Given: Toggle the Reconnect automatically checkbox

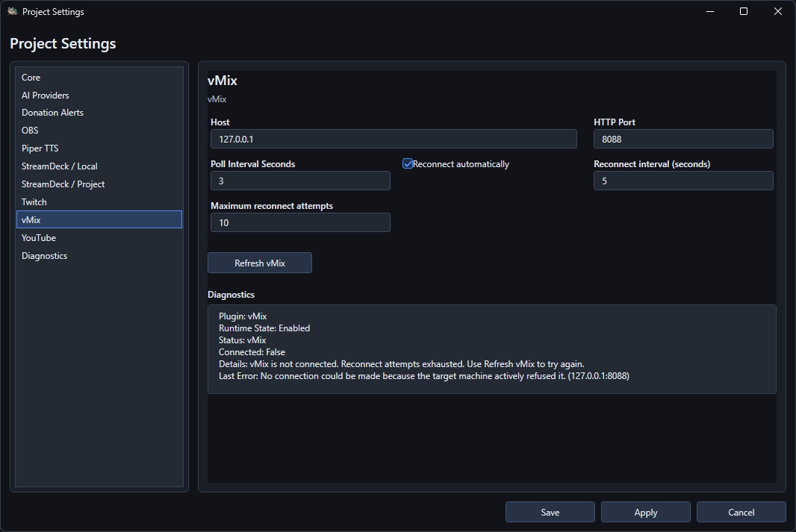Looking at the screenshot, I should [x=407, y=164].
